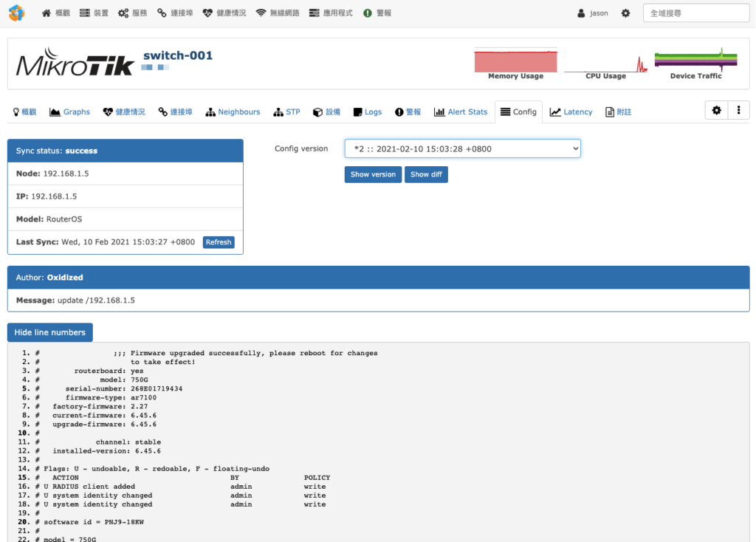
Task: Click the wireless wifi icon in navbar
Action: pyautogui.click(x=261, y=13)
